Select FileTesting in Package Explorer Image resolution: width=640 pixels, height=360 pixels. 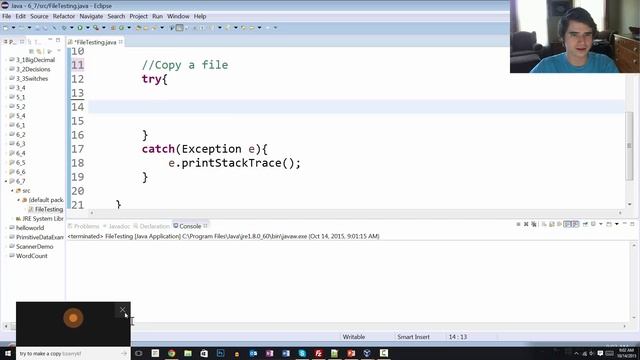[46, 209]
